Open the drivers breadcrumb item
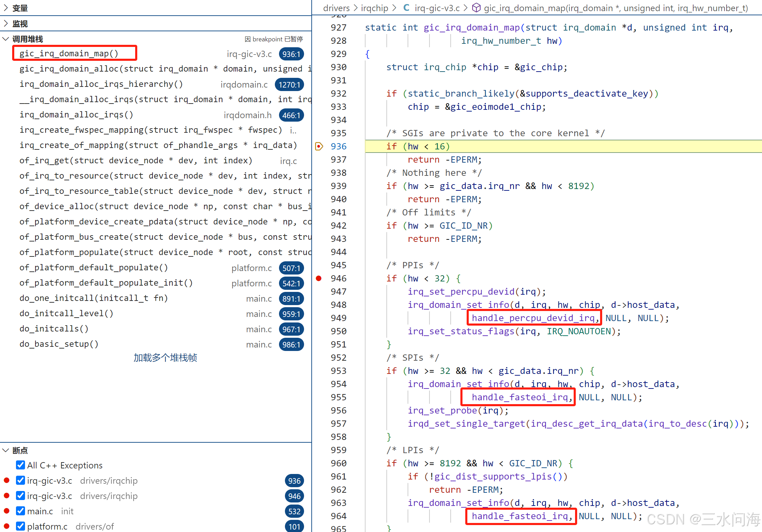The width and height of the screenshot is (762, 532). [x=336, y=8]
